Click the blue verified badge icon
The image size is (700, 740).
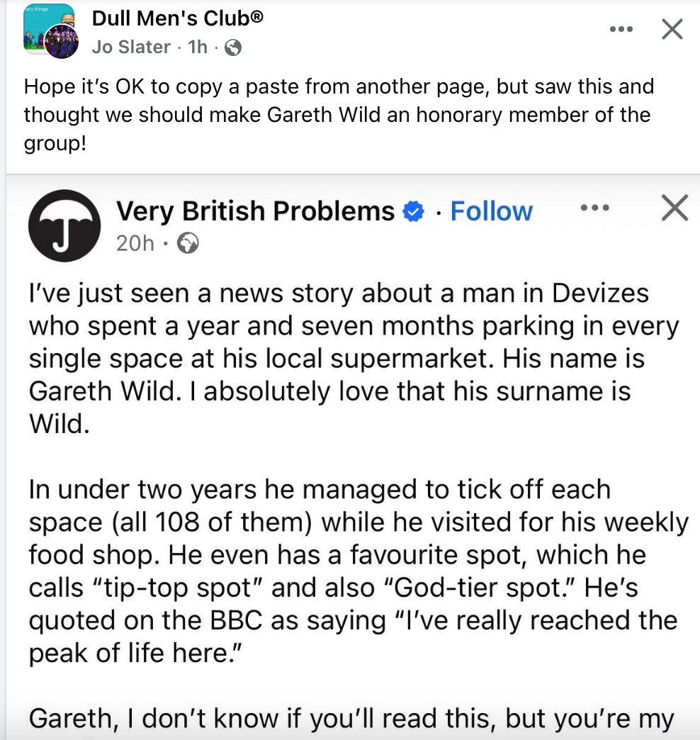(413, 211)
